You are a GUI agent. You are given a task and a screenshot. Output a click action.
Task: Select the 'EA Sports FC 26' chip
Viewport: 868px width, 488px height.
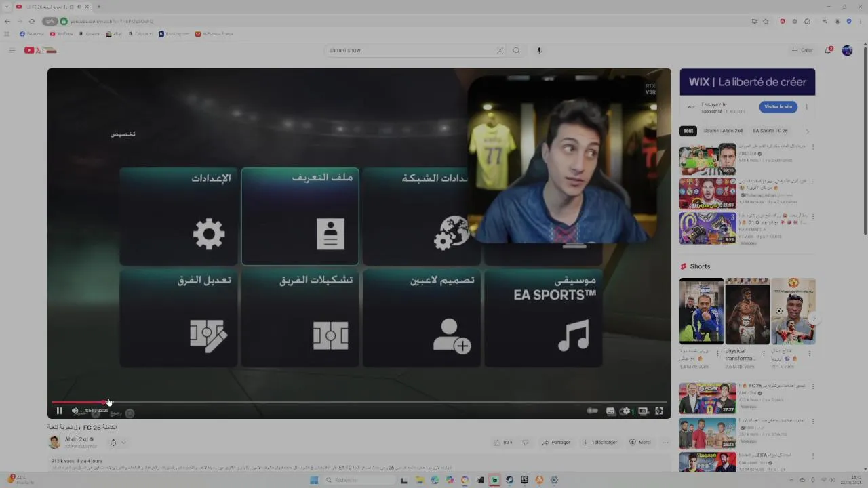tap(770, 131)
